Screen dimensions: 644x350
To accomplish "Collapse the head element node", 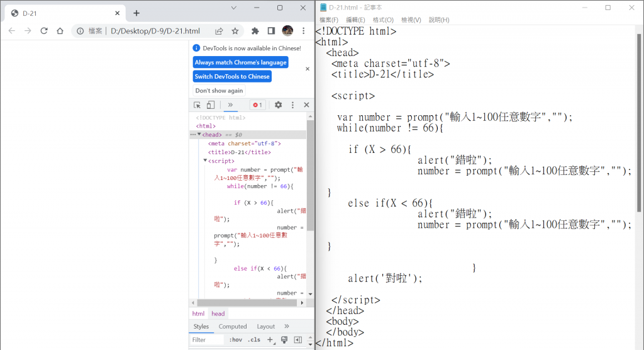I will click(x=199, y=135).
